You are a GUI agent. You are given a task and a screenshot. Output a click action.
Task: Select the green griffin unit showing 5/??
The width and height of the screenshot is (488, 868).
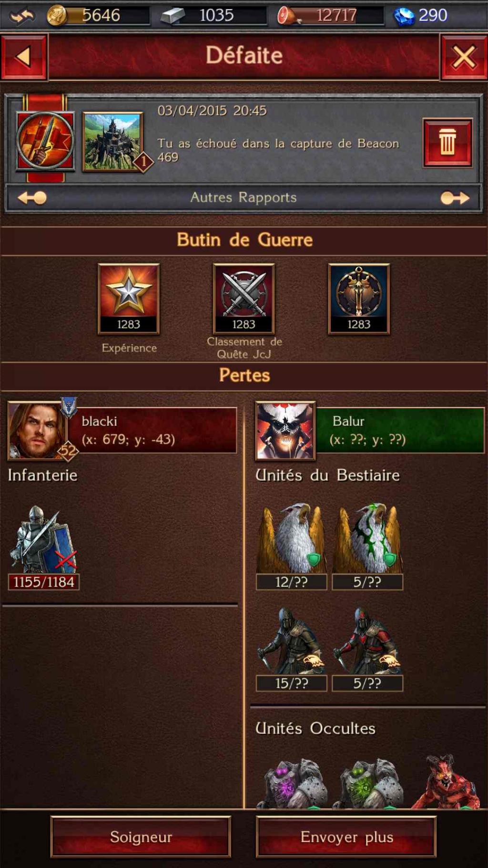pyautogui.click(x=367, y=547)
